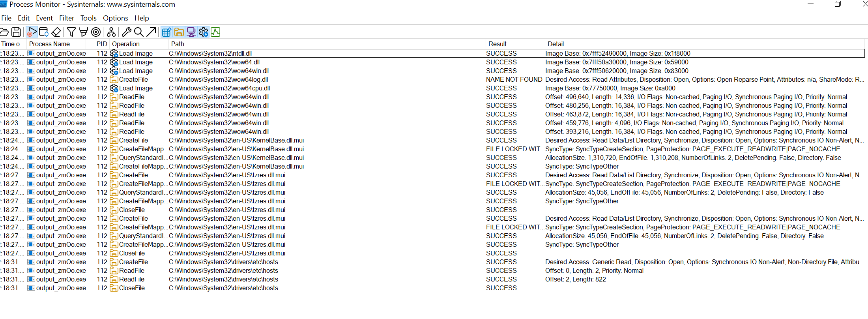Click the Offset: 2, Length: 822 detail

(575, 279)
